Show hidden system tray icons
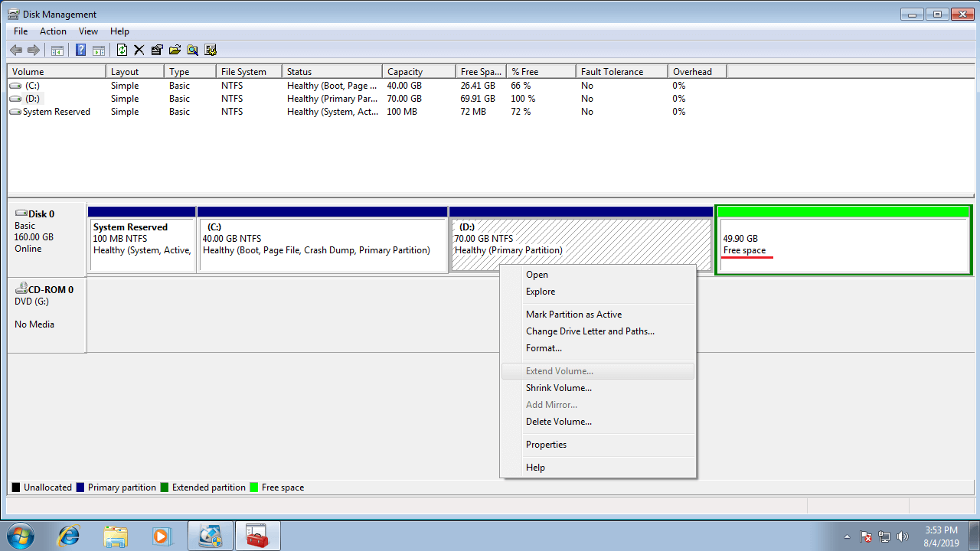This screenshot has width=980, height=551. [847, 536]
